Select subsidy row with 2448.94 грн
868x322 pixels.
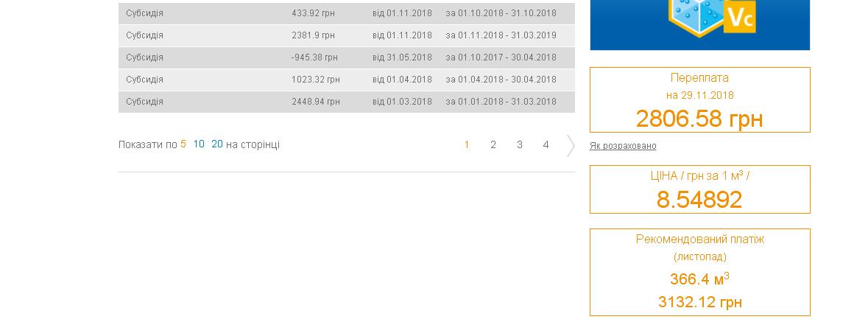[x=347, y=102]
